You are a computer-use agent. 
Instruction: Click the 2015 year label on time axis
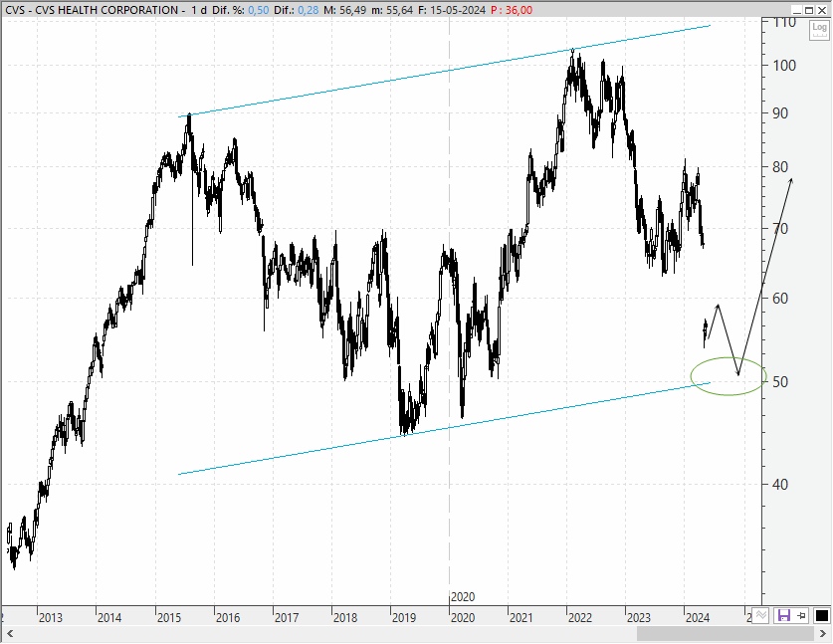coord(169,618)
